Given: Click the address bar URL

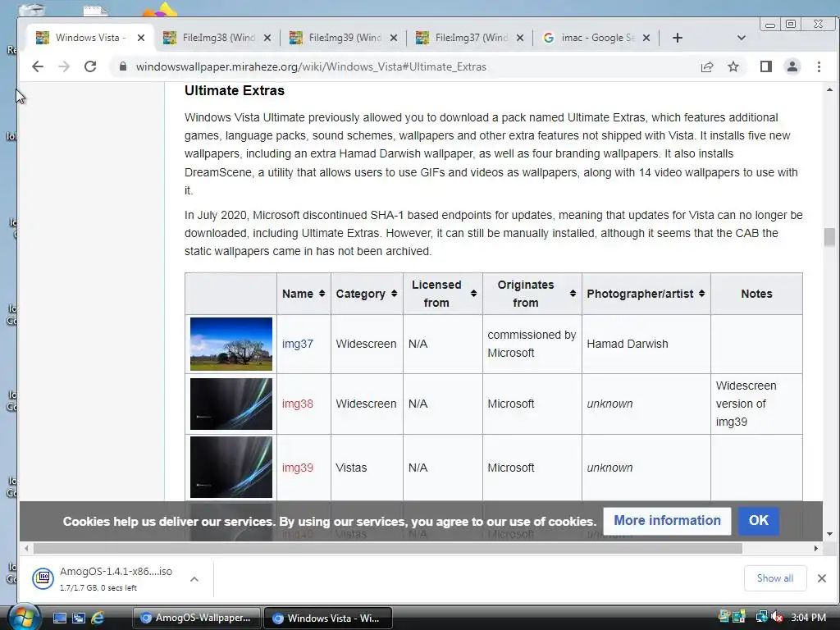Looking at the screenshot, I should click(311, 66).
